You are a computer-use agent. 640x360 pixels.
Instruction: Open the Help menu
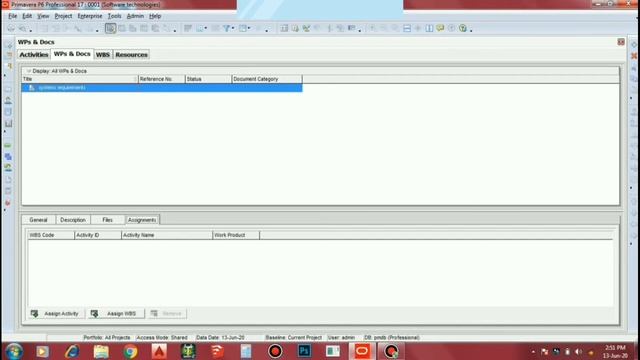155,16
